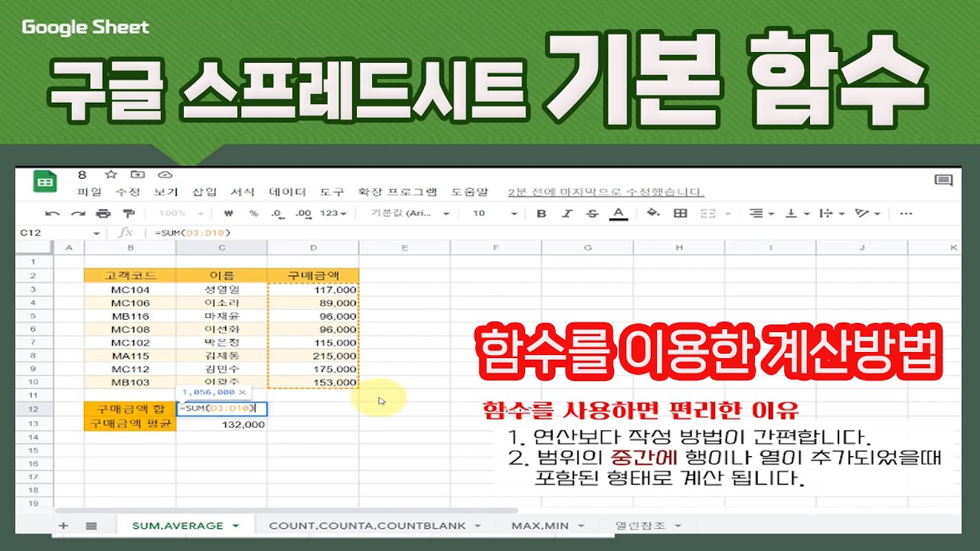Click the average value 132,000 cell
This screenshot has height=551, width=980.
(x=221, y=423)
